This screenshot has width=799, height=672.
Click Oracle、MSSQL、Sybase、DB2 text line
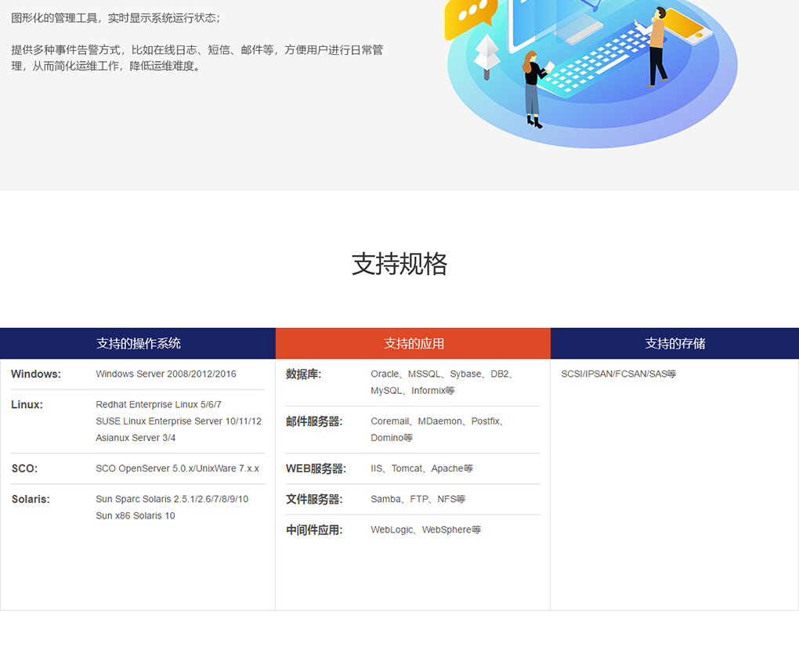pos(441,374)
